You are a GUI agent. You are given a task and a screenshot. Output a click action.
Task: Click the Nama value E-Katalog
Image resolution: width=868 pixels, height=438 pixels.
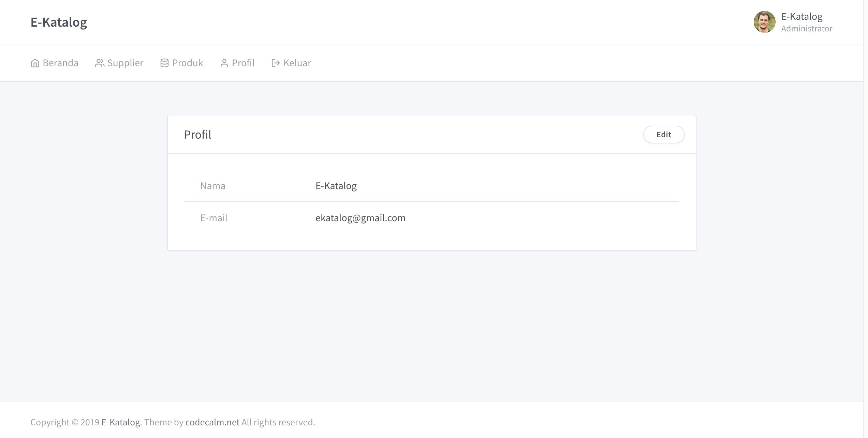[336, 186]
